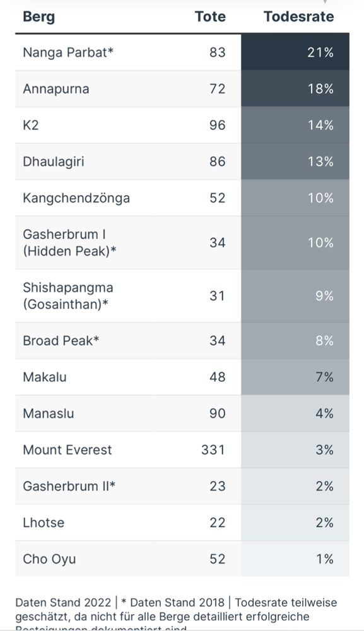The width and height of the screenshot is (364, 631).
Task: Click the 18% Todesrate cell
Action: pyautogui.click(x=295, y=88)
